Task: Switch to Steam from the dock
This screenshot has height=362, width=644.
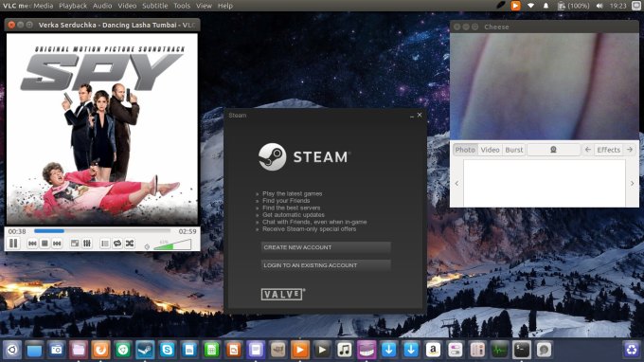Action: point(145,350)
